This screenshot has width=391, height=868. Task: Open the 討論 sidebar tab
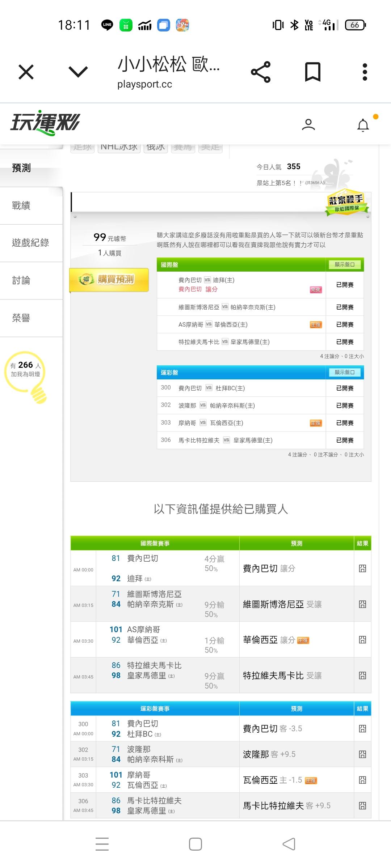[x=31, y=280]
